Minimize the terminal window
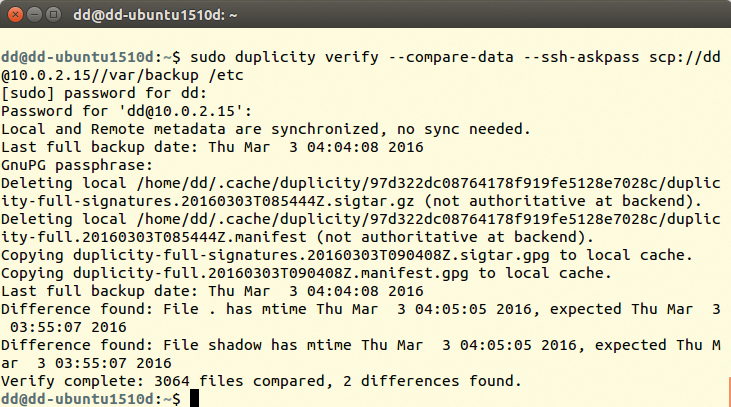This screenshot has height=407, width=731. (x=34, y=15)
